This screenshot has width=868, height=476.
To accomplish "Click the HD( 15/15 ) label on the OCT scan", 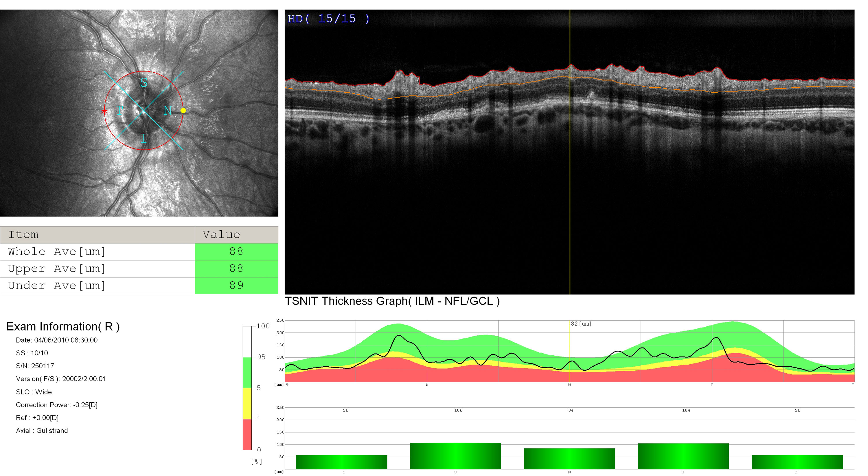I will tap(329, 19).
